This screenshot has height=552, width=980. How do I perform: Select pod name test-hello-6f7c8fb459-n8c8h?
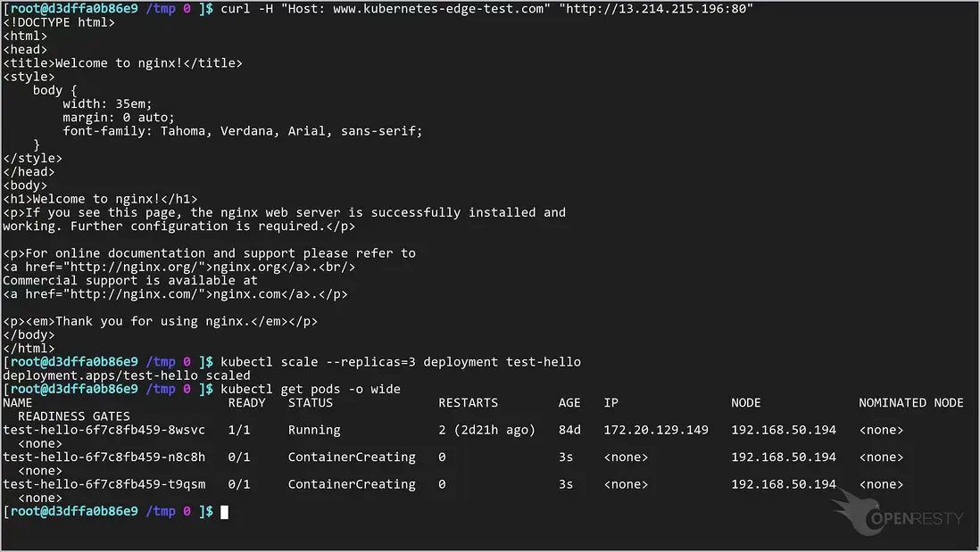(104, 457)
